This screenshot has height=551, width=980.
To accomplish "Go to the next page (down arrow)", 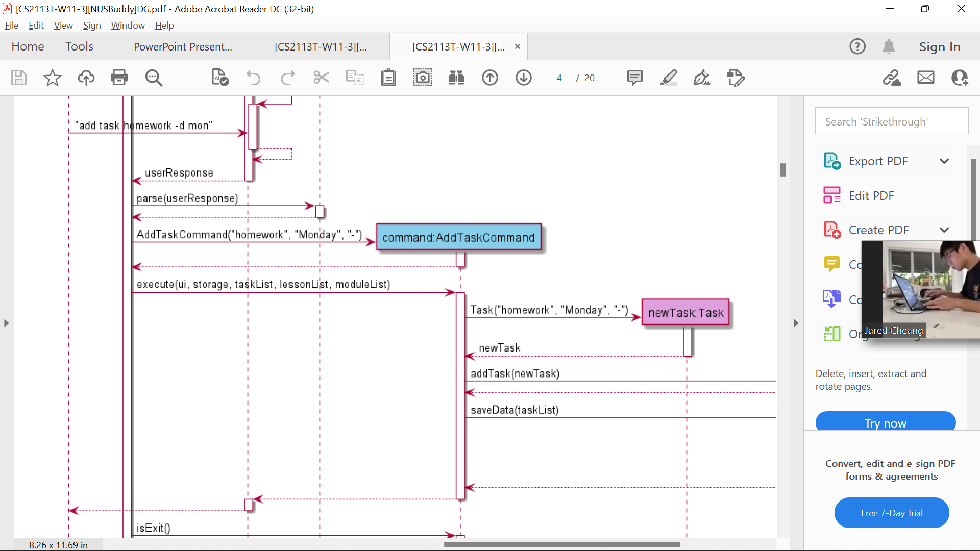I will click(523, 78).
